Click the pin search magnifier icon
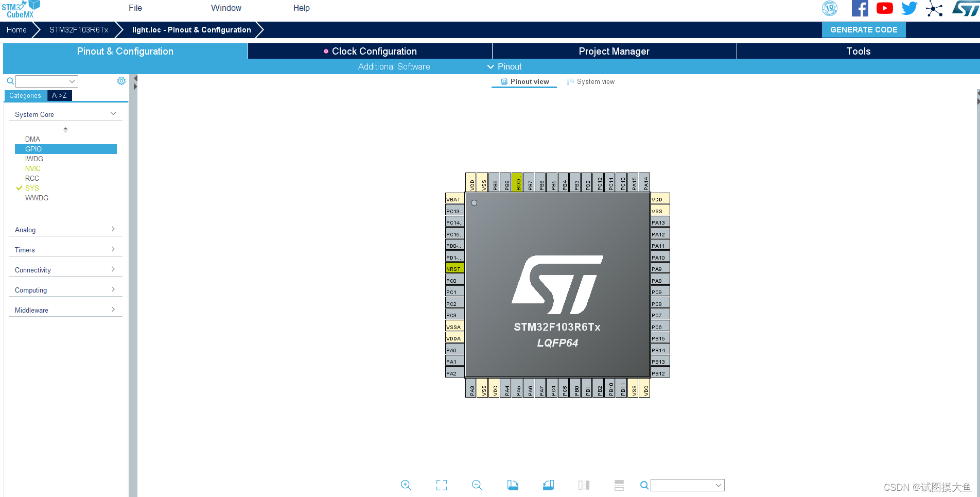 [644, 485]
